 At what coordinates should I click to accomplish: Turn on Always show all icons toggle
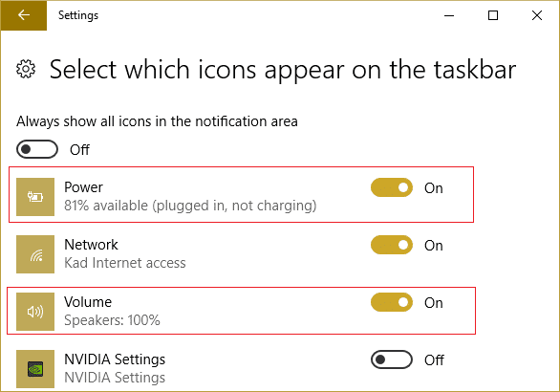[x=37, y=149]
